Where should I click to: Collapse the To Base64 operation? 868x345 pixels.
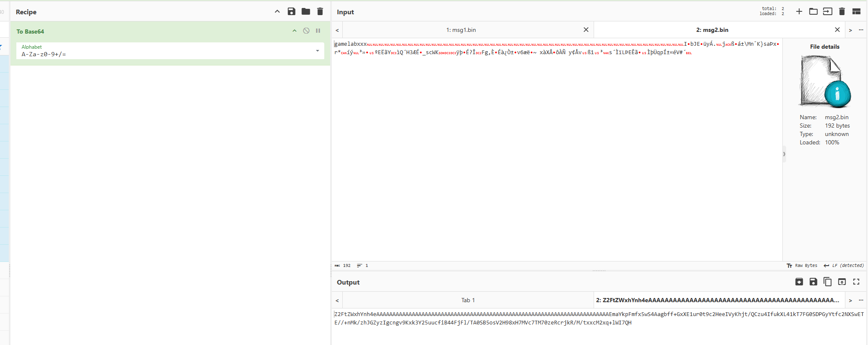(295, 31)
